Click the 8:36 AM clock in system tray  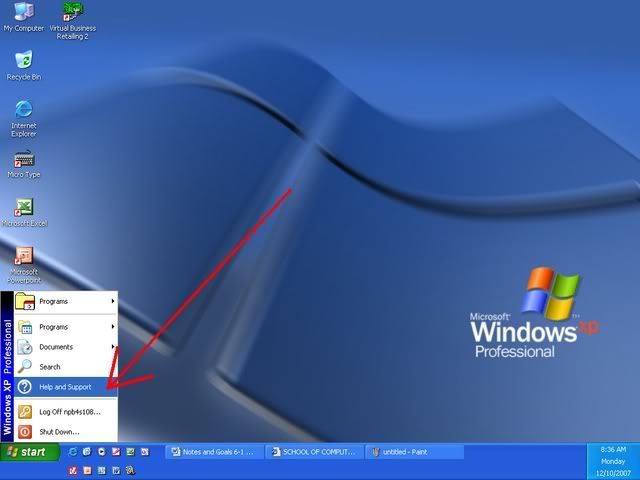(613, 449)
